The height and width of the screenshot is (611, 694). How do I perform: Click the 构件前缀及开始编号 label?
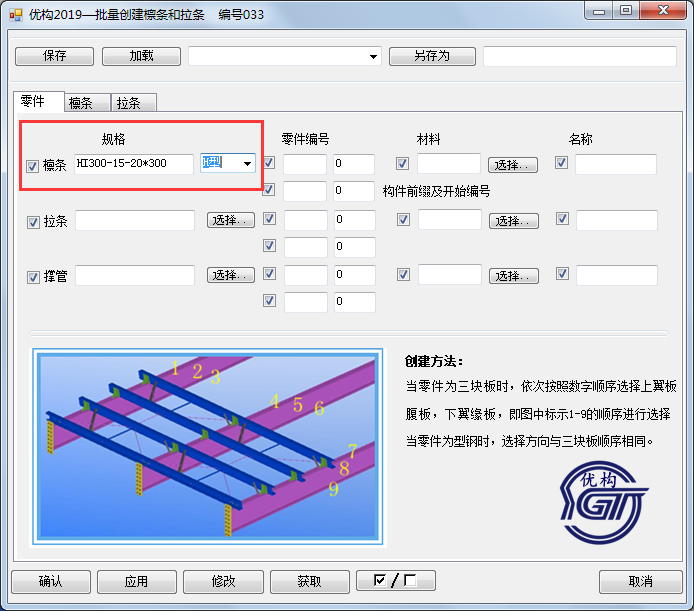click(436, 191)
